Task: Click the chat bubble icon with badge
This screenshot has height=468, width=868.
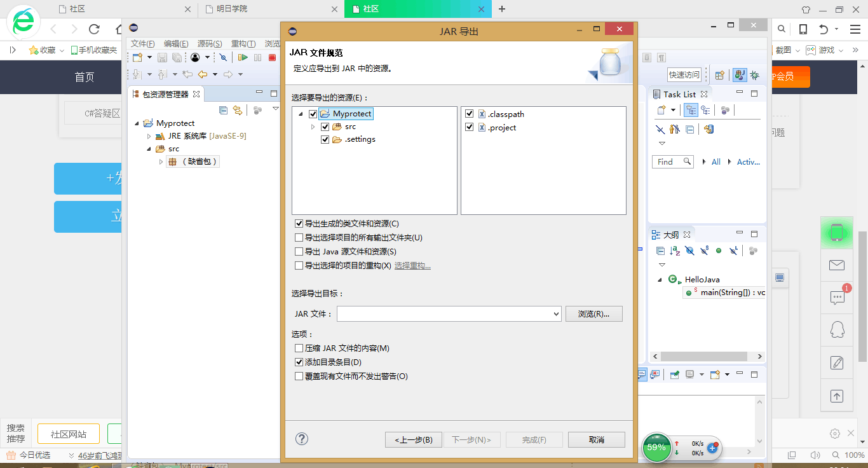Action: (x=837, y=297)
